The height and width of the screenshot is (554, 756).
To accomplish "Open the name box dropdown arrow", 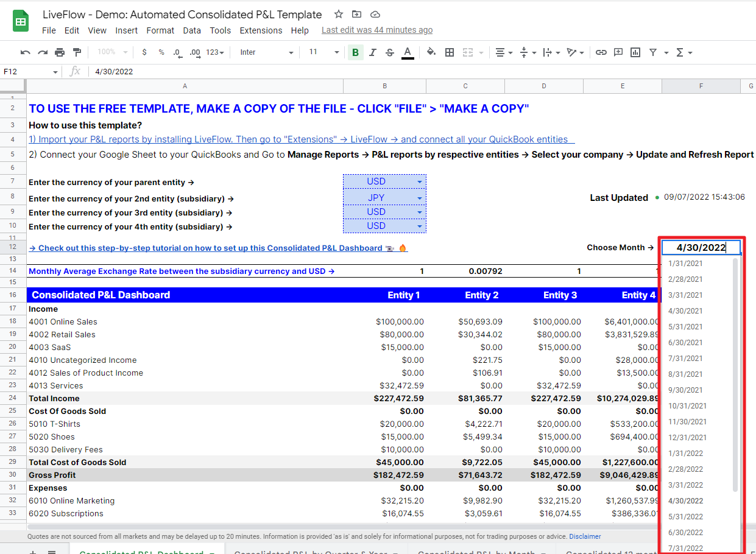I will 55,72.
